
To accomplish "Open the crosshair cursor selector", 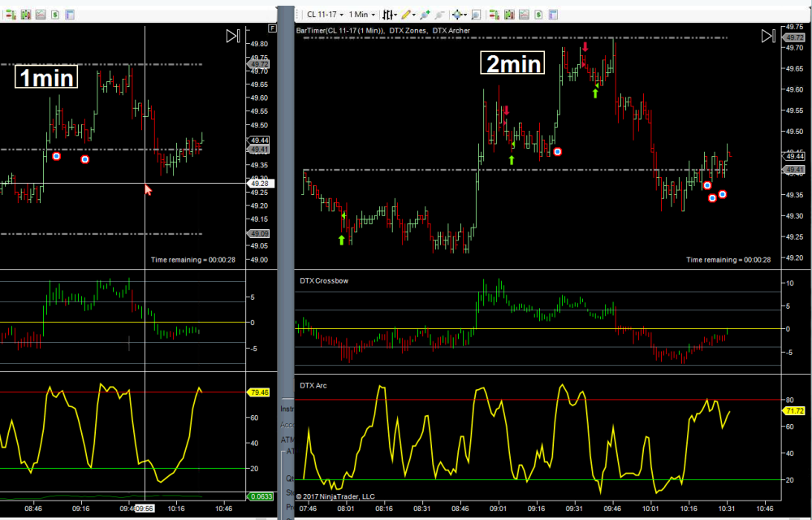I will click(x=459, y=14).
